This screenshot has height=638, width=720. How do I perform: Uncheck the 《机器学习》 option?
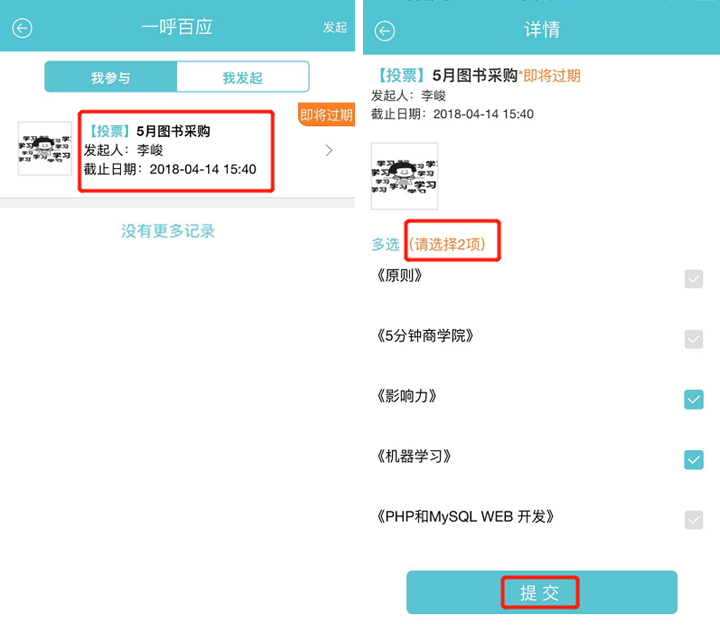693,459
